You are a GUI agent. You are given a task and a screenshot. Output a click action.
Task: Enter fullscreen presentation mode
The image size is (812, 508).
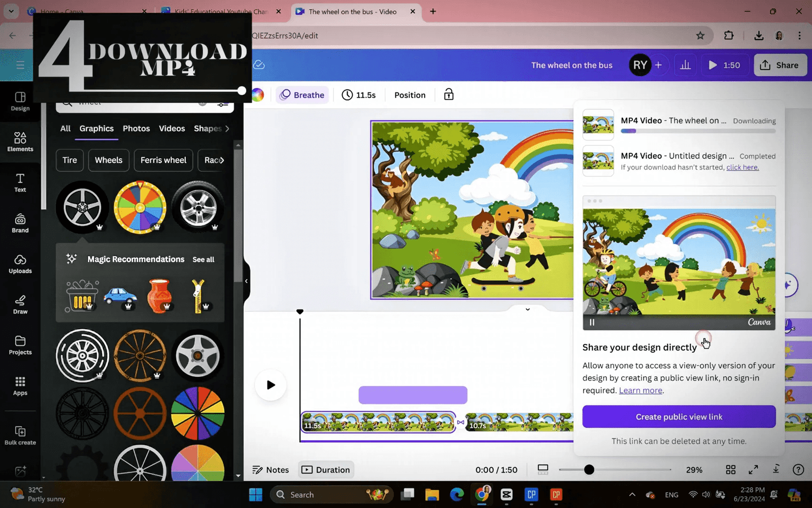click(x=754, y=470)
